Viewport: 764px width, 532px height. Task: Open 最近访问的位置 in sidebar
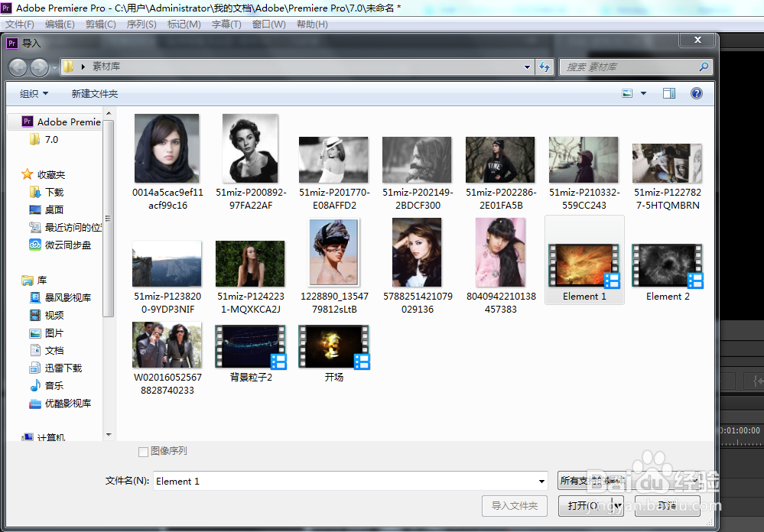(x=65, y=228)
